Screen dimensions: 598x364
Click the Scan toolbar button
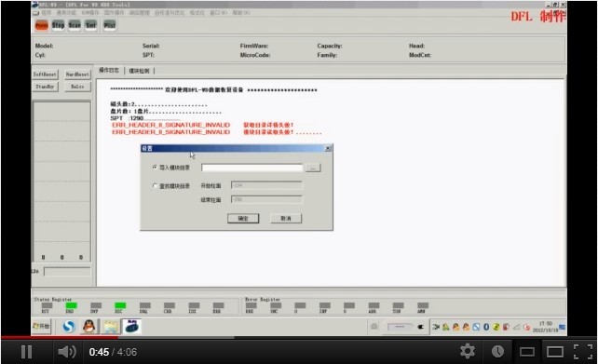pos(75,25)
